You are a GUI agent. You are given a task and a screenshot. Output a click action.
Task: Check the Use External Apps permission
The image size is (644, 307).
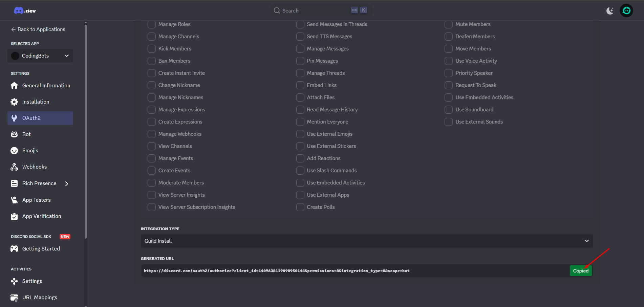[300, 195]
